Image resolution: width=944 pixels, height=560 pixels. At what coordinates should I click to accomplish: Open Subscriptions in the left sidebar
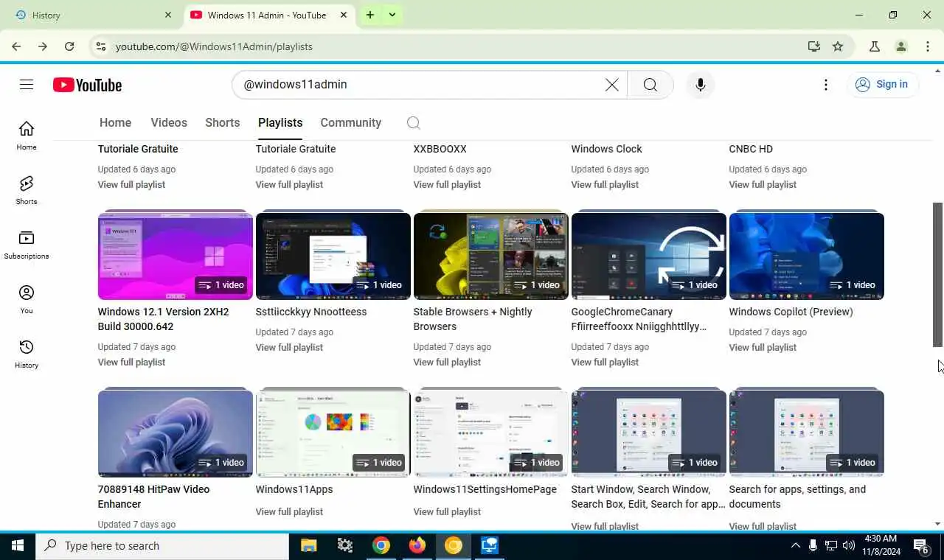click(27, 245)
